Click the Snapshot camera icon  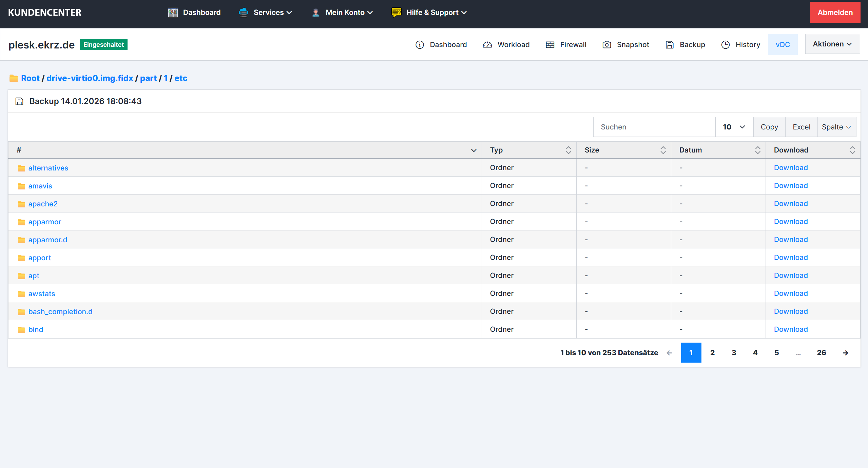[x=606, y=45]
